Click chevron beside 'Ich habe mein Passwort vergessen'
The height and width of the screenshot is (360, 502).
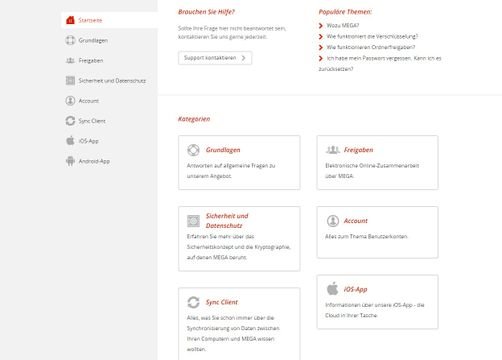[x=321, y=58]
